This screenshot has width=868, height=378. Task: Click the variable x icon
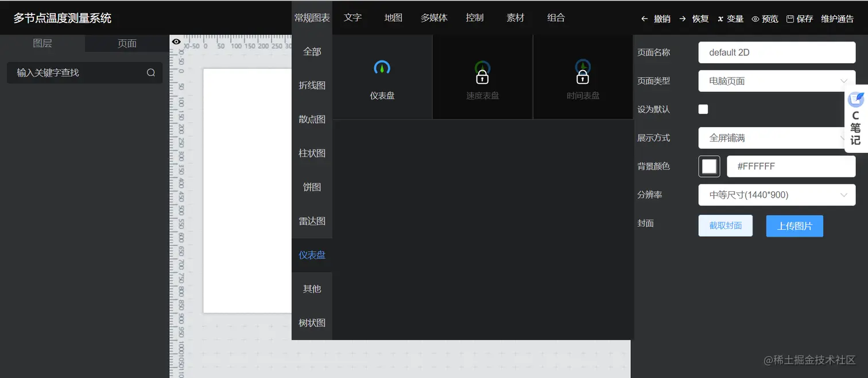pyautogui.click(x=720, y=19)
